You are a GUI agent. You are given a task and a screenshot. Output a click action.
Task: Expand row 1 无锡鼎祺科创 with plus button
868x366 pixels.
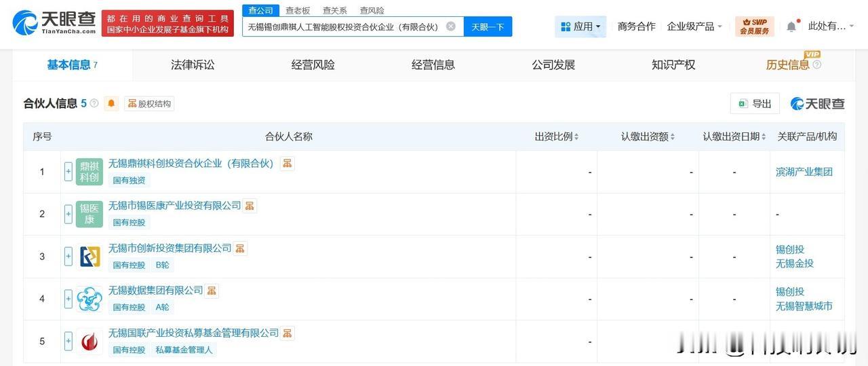pos(68,172)
